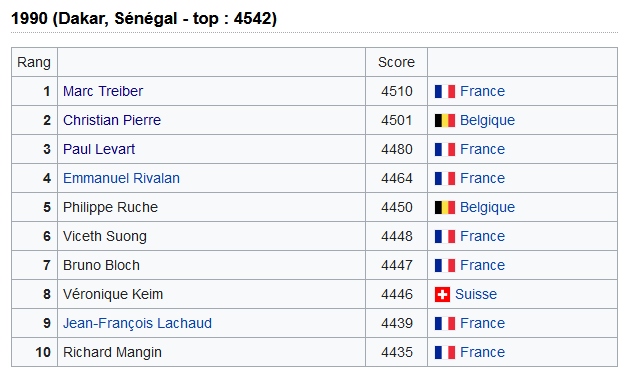Click the French flag in Paul Levart's row
Viewport: 628px width, 376px height.
pyautogui.click(x=445, y=149)
